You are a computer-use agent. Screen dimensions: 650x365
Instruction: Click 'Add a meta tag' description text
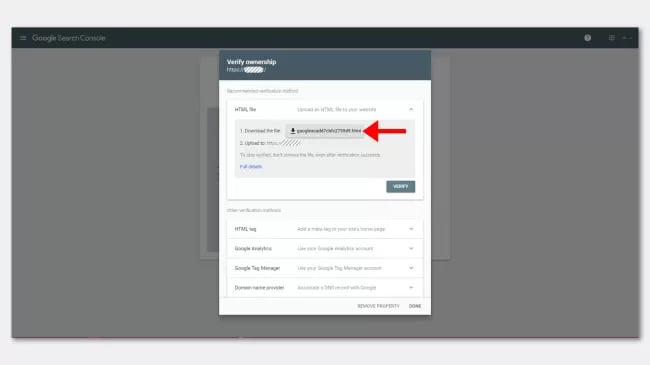(341, 229)
